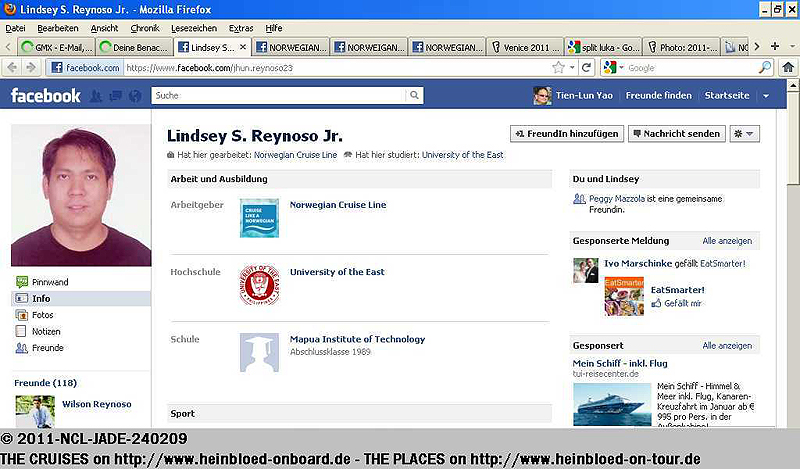Switch to the Photo: 2011-... tab
The image size is (800, 469).
tap(682, 47)
